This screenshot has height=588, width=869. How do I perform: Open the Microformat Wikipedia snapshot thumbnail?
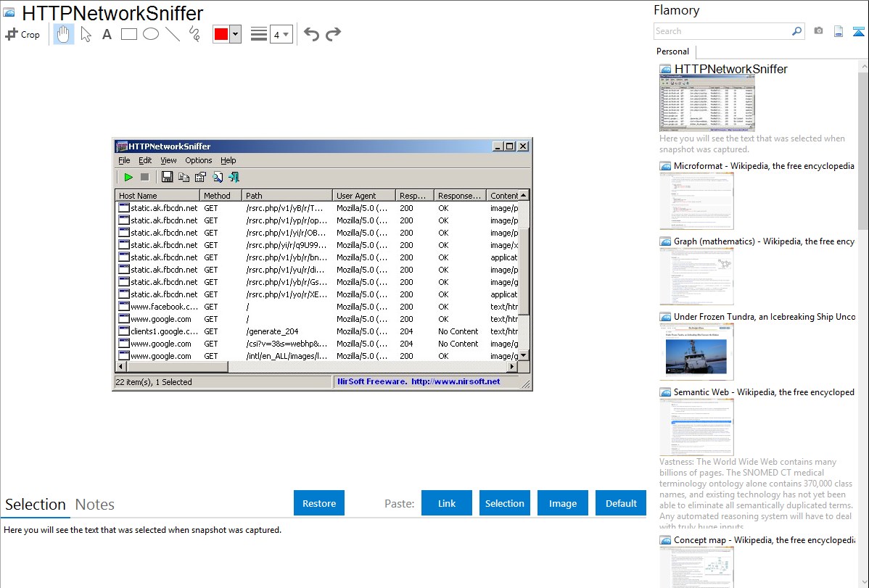696,201
